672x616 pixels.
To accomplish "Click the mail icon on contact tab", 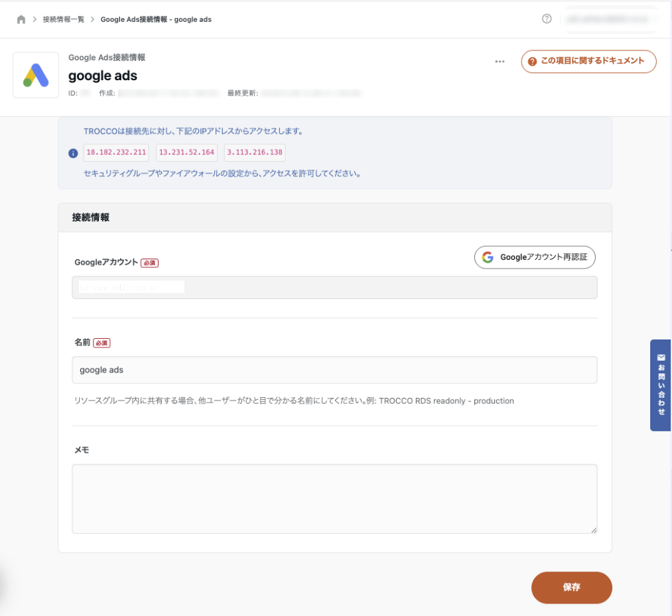I will pos(661,357).
